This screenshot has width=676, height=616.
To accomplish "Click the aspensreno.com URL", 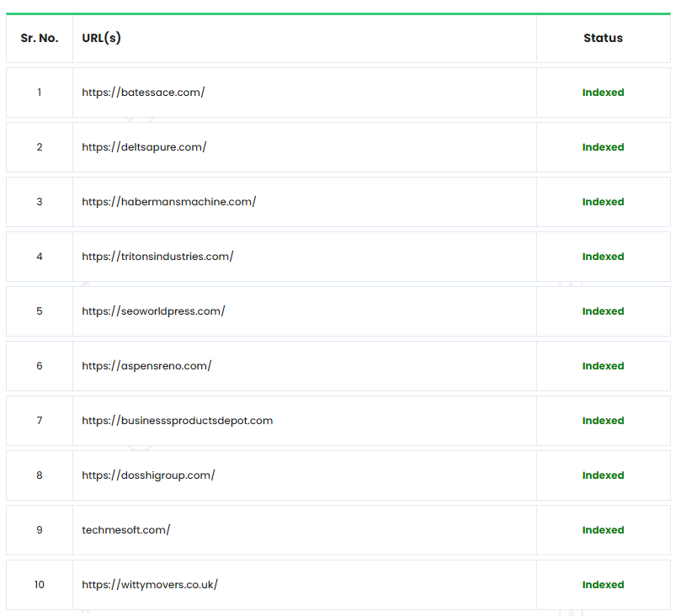I will click(146, 366).
